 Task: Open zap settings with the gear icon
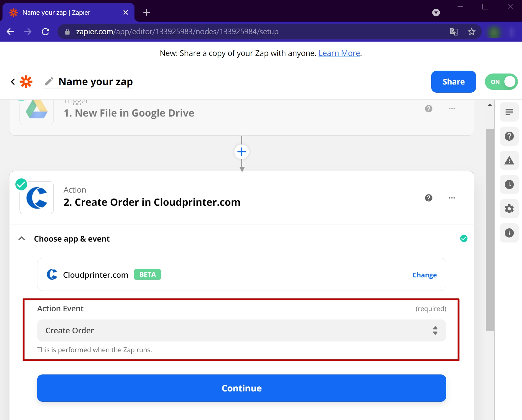coord(509,209)
